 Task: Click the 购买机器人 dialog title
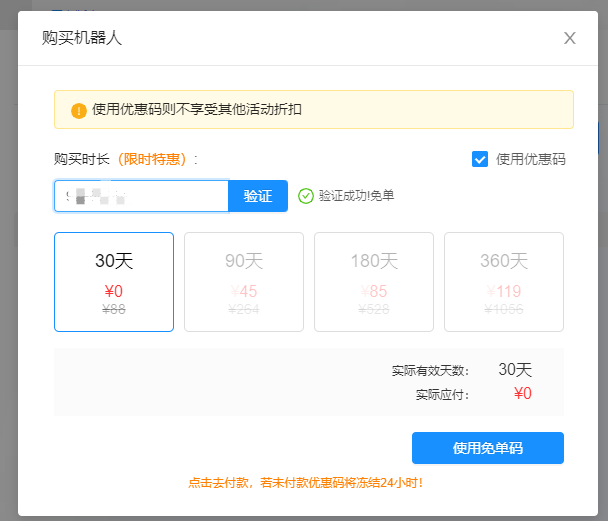[x=82, y=38]
